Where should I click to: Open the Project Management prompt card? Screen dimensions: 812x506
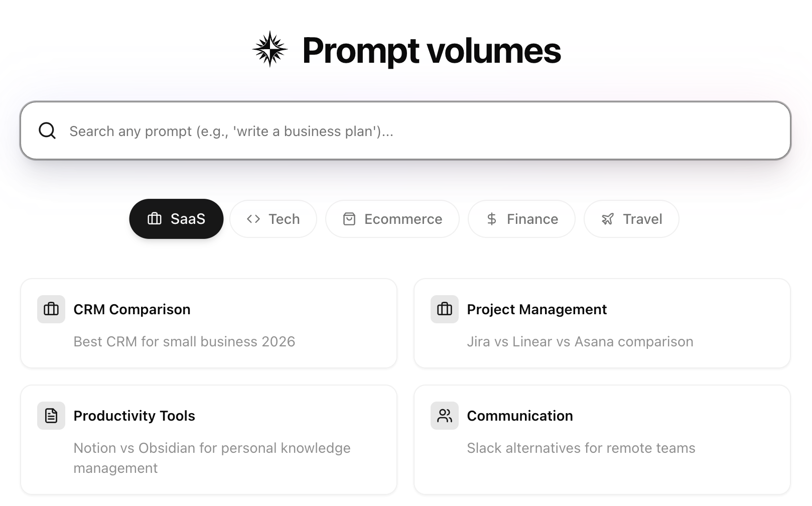point(602,323)
